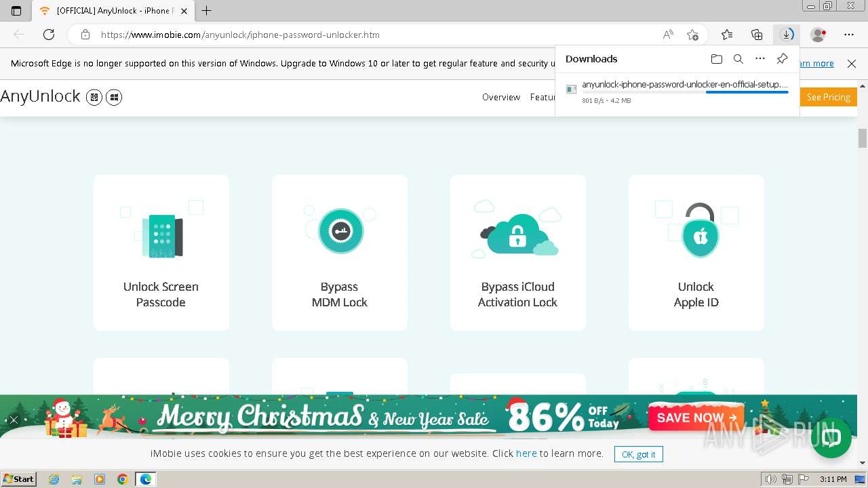Click the site lock info icon
Image resolution: width=868 pixels, height=488 pixels.
pyautogui.click(x=85, y=35)
